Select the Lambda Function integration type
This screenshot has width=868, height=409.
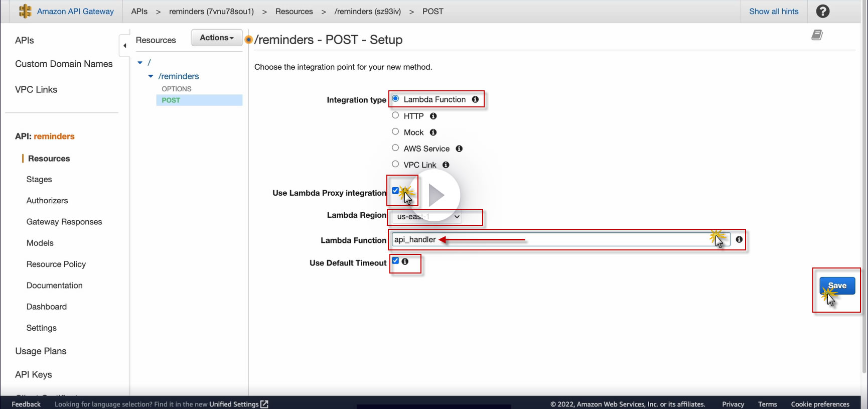[x=395, y=98]
